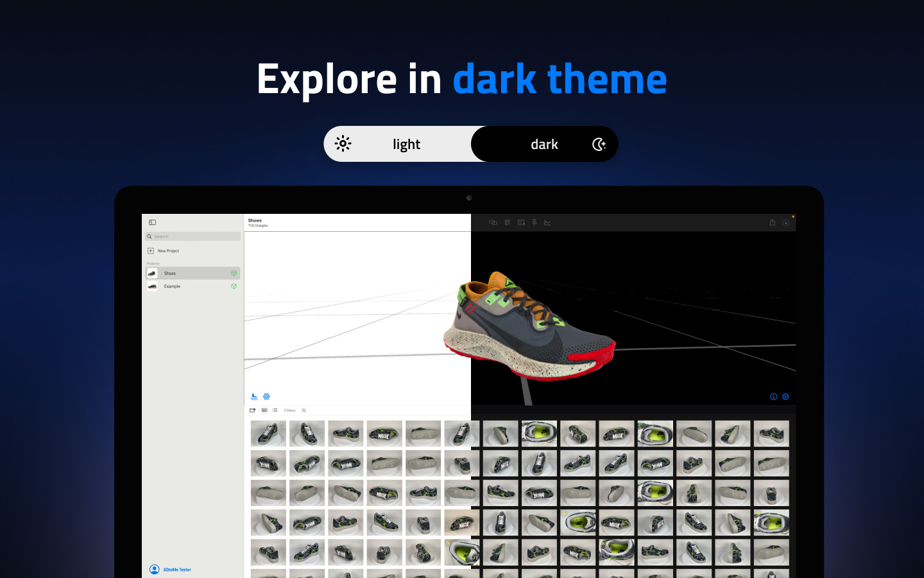This screenshot has width=924, height=578.
Task: Click the image folder view icon
Action: pyautogui.click(x=252, y=410)
